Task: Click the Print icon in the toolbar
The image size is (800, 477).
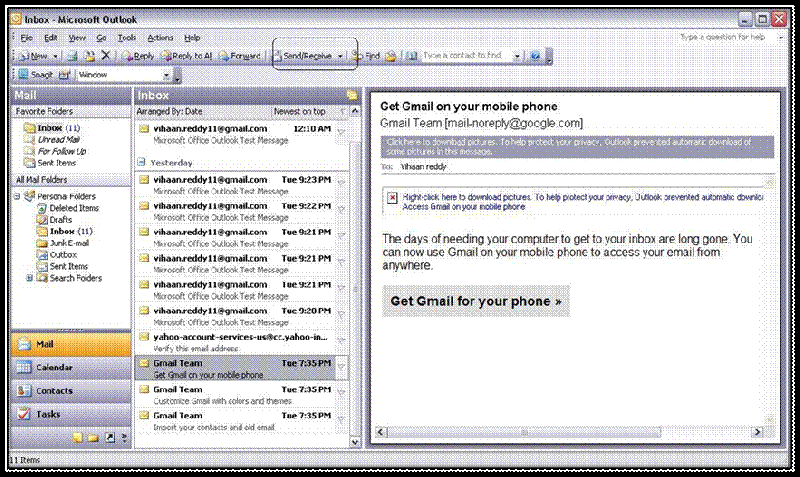Action: (x=72, y=56)
